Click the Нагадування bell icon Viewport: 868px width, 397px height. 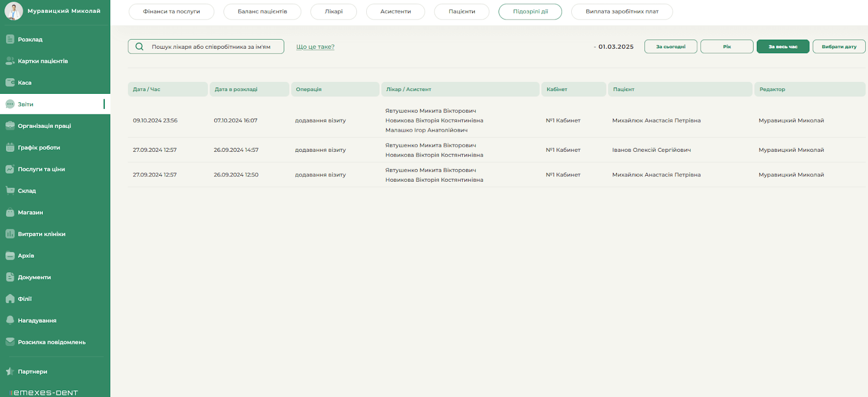pos(10,320)
